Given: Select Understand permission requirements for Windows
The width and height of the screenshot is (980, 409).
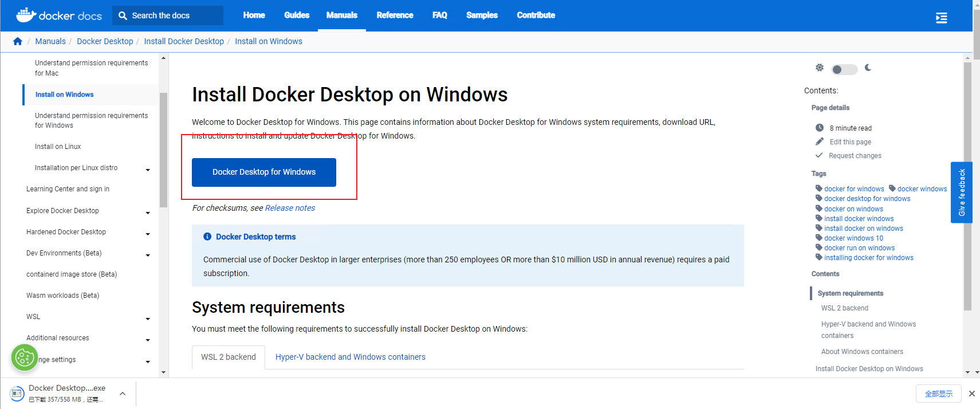Looking at the screenshot, I should [x=91, y=120].
